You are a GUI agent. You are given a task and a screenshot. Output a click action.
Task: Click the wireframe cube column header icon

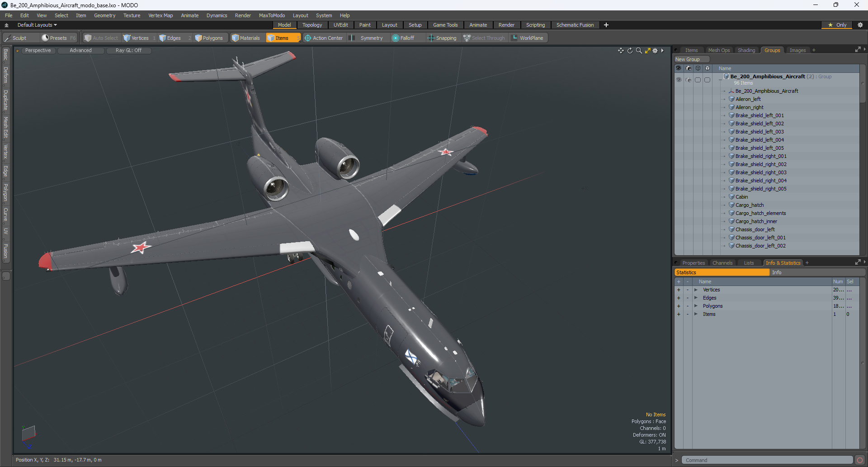click(x=698, y=68)
